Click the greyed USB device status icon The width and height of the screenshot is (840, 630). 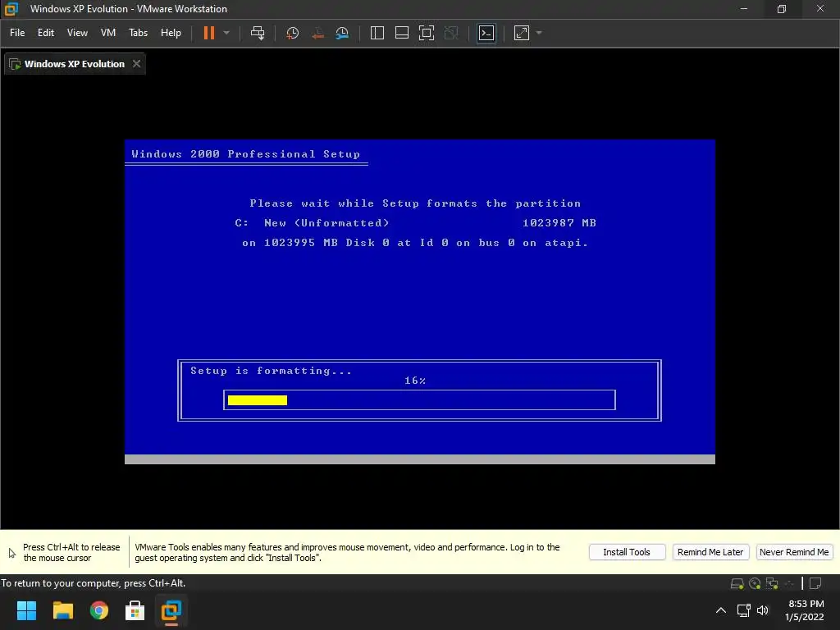pos(789,584)
